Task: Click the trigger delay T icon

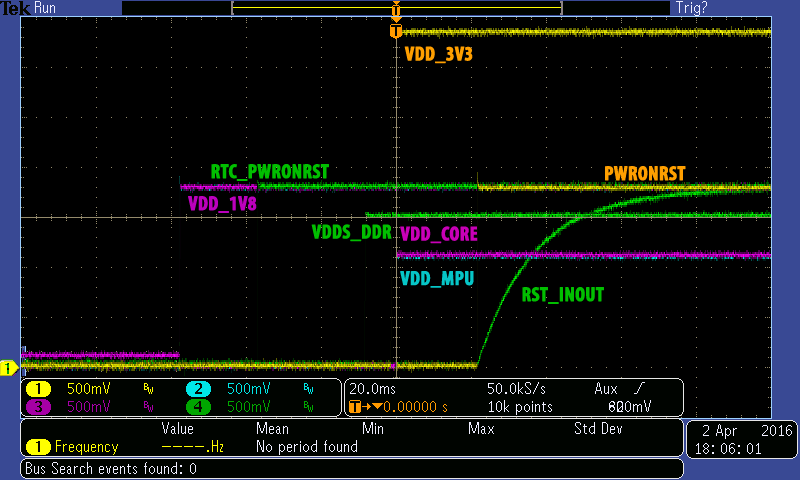Action: point(355,407)
